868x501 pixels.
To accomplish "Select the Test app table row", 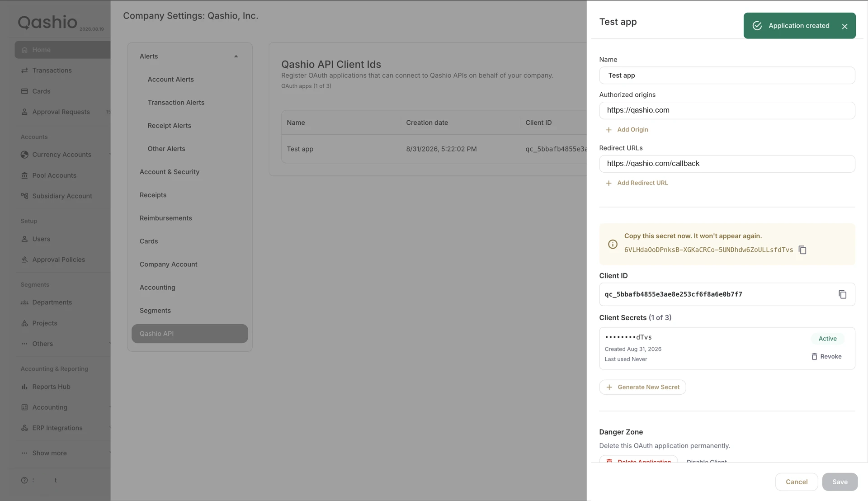I will 434,149.
